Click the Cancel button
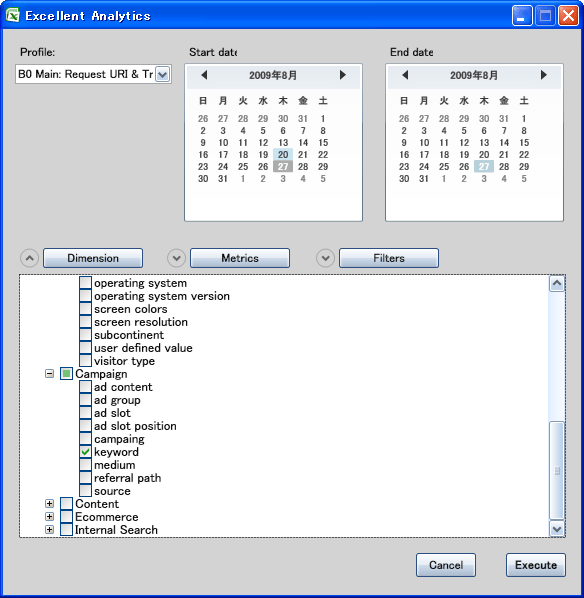584x598 pixels. coord(446,565)
